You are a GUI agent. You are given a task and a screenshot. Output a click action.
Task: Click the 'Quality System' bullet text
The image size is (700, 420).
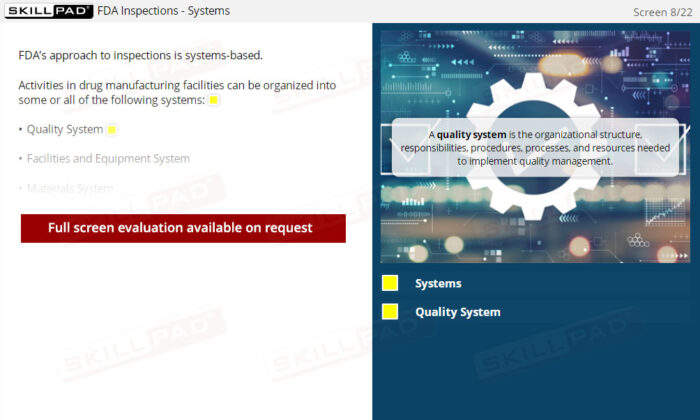65,129
